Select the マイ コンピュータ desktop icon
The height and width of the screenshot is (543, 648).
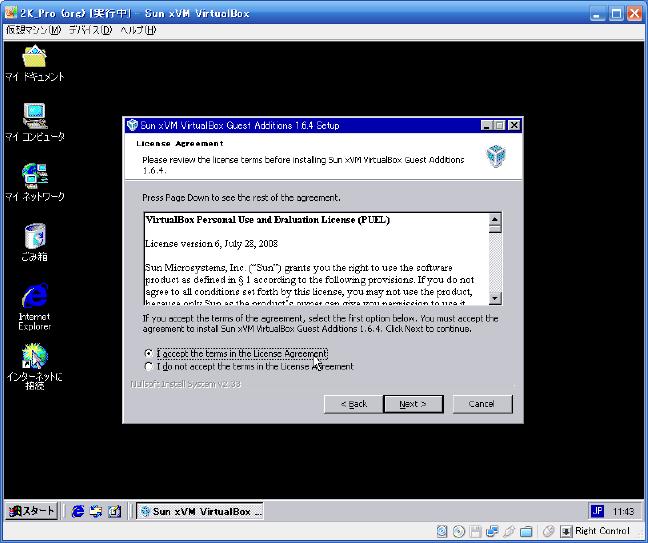point(35,123)
